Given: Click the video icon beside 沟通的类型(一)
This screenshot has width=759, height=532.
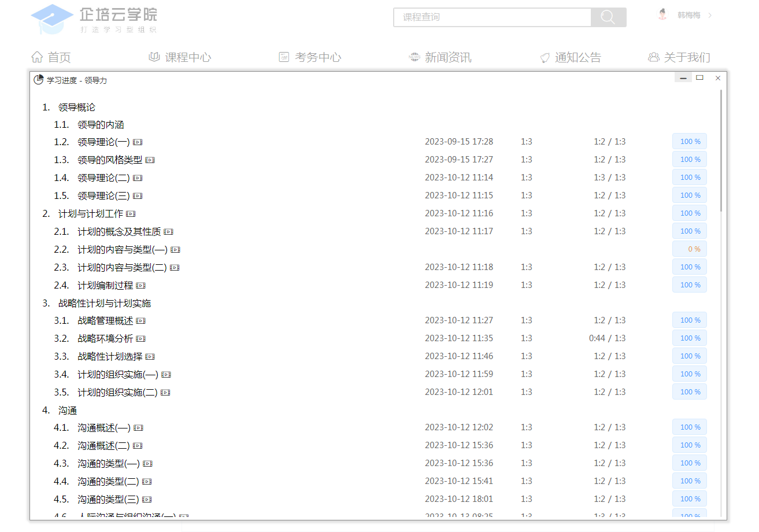Looking at the screenshot, I should [x=147, y=464].
